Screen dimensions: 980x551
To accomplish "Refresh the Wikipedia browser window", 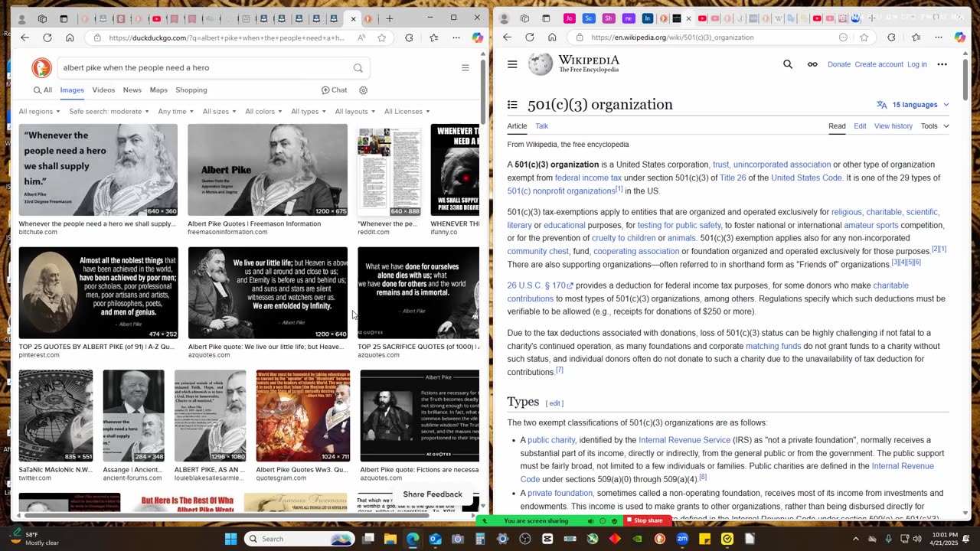I will tap(530, 37).
